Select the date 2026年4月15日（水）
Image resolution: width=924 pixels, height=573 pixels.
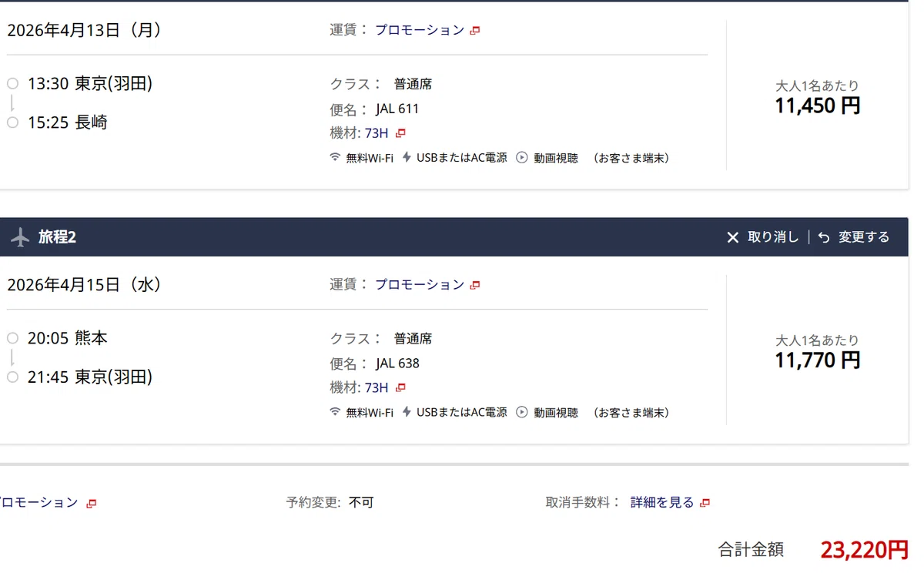point(84,284)
